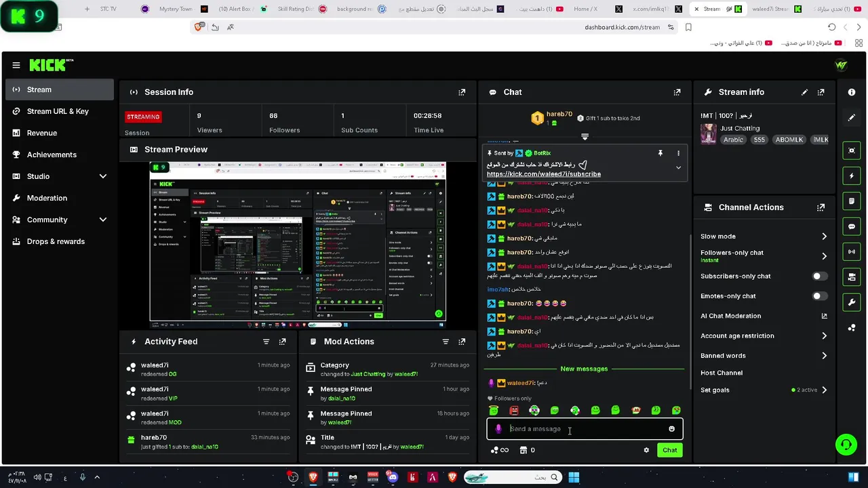868x488 pixels.
Task: Open the hamburger menu beside the Kick logo
Action: (16, 65)
